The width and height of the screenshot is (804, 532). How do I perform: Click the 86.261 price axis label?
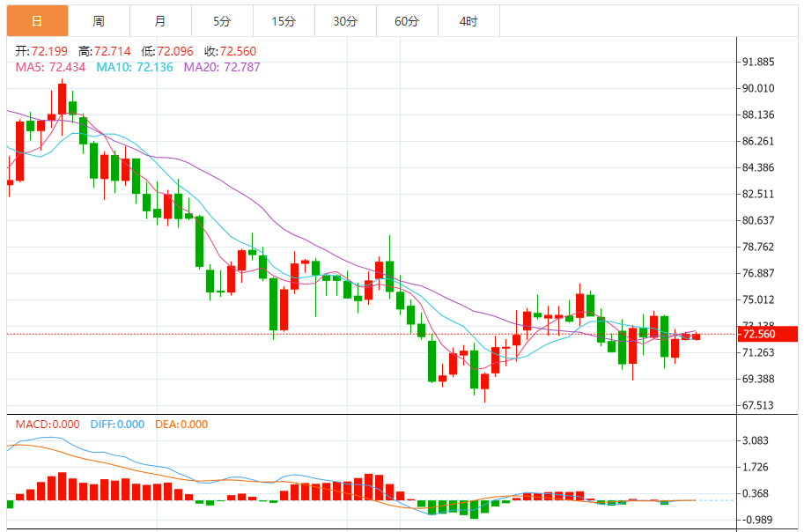click(758, 141)
